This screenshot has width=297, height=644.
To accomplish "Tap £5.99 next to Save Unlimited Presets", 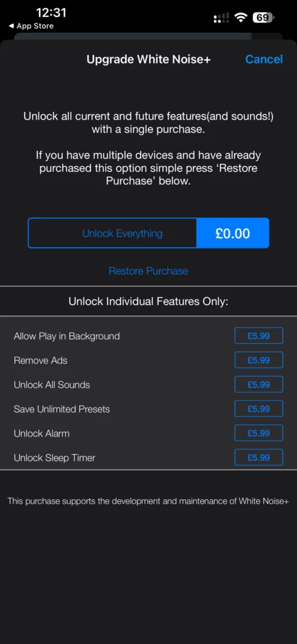I will tap(259, 409).
